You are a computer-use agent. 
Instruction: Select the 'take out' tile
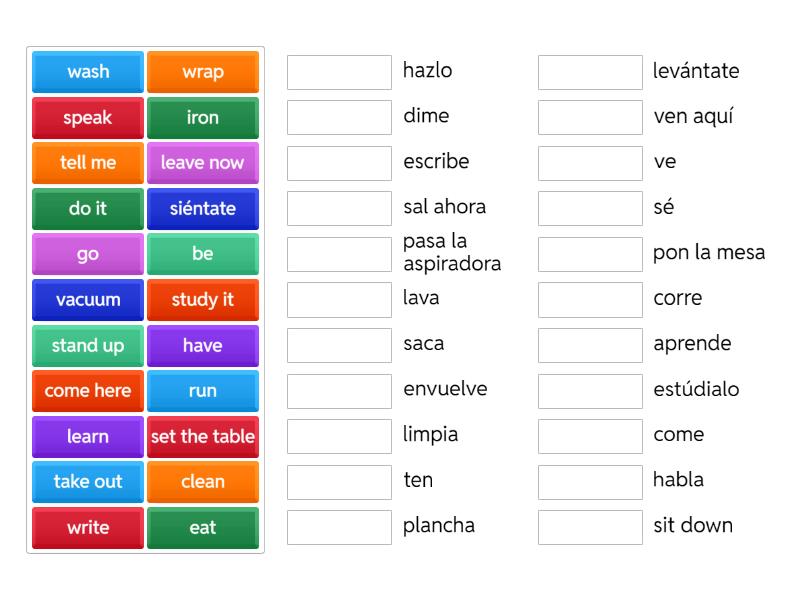coord(88,482)
